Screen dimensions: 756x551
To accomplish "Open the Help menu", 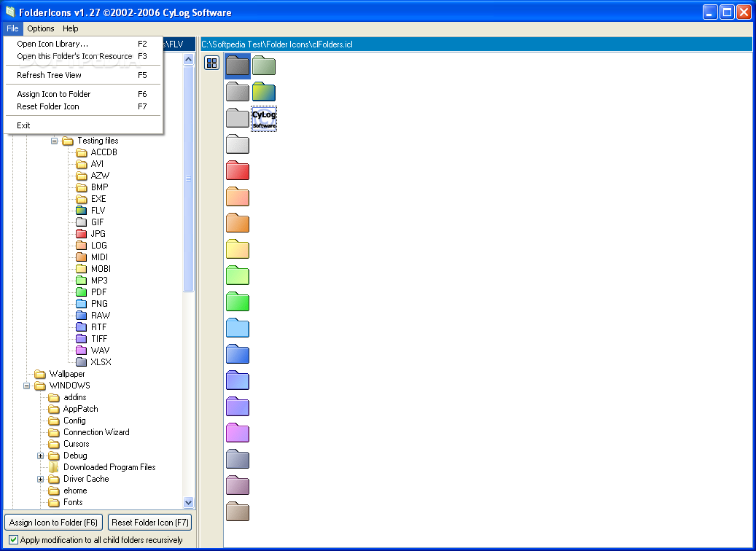I will [x=71, y=28].
